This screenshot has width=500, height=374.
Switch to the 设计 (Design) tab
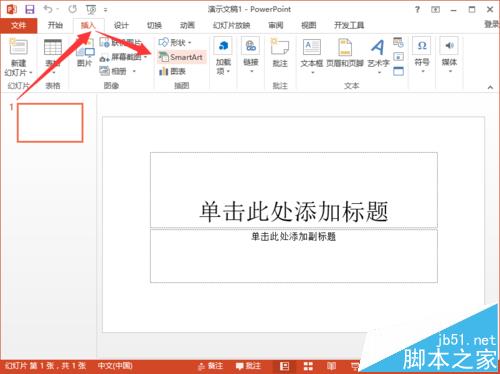[121, 25]
